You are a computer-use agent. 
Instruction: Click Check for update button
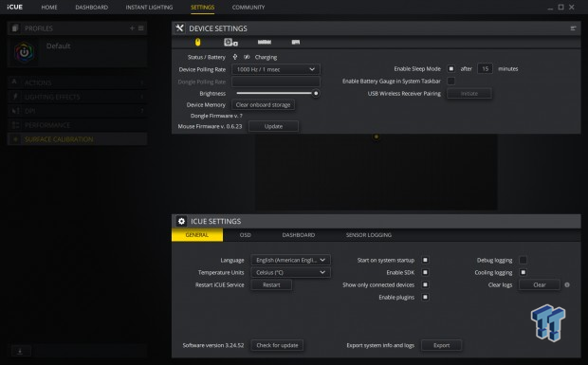click(277, 345)
